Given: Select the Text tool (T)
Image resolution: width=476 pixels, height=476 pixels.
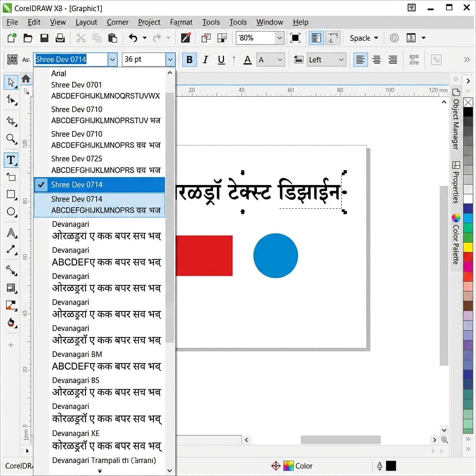Looking at the screenshot, I should [x=11, y=160].
